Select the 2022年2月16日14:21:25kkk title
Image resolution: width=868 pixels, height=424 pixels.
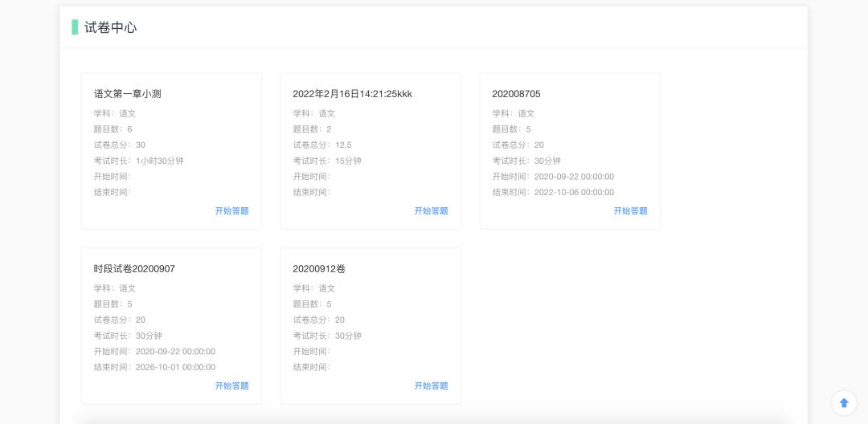(x=353, y=94)
